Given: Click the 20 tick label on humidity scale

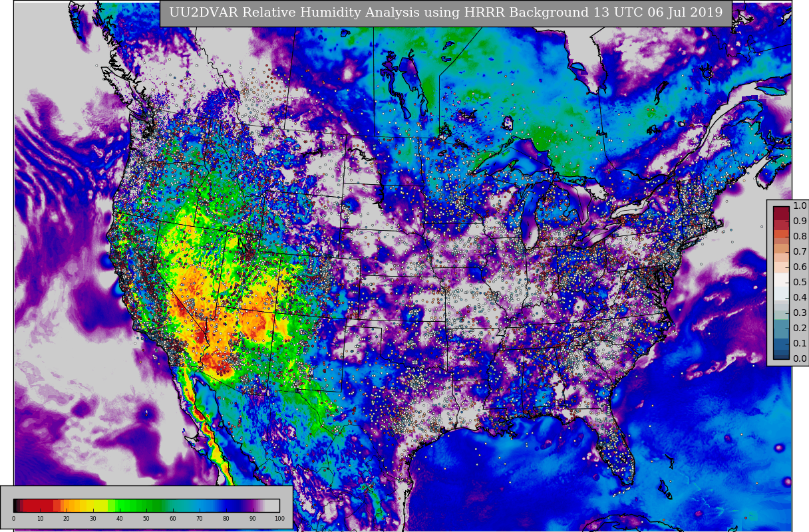Looking at the screenshot, I should (x=67, y=519).
